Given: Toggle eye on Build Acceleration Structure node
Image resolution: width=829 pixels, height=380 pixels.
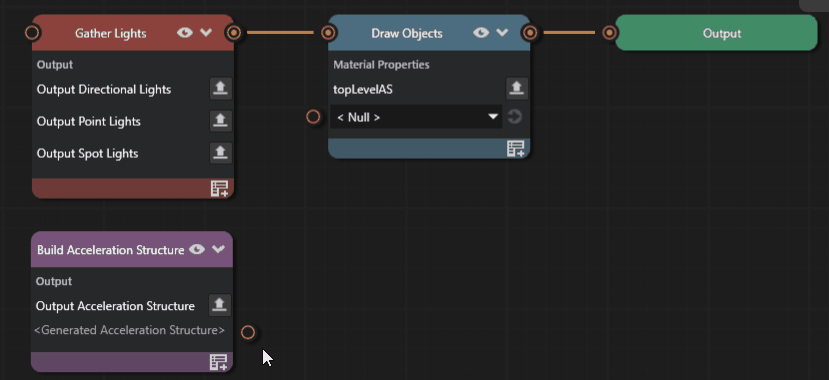Looking at the screenshot, I should coord(197,249).
